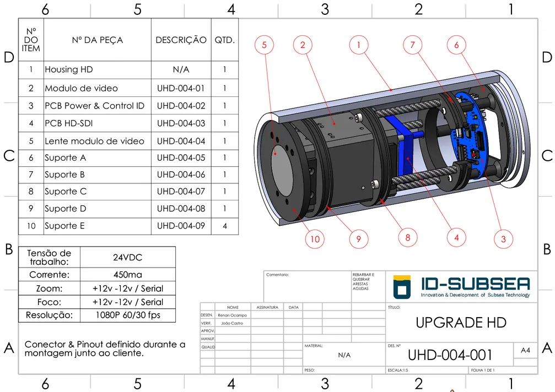Click the 'Nº DA PEÇA' column header
555x392 pixels.
[x=98, y=40]
